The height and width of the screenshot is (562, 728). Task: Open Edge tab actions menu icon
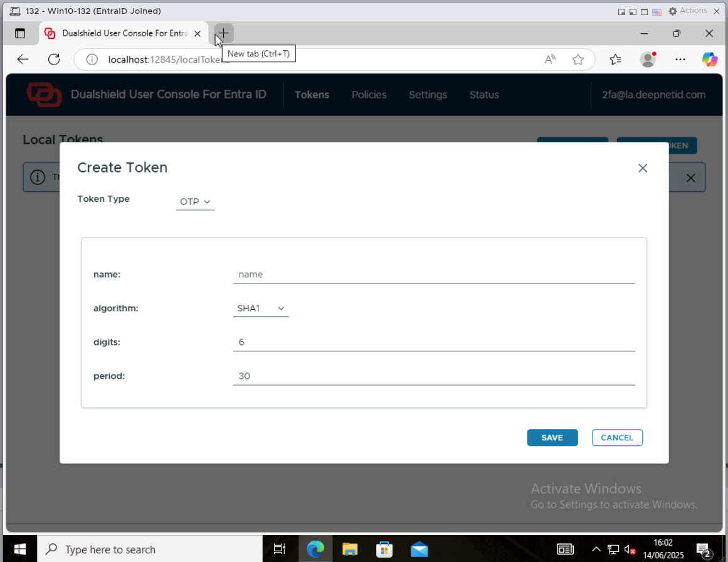[x=20, y=34]
